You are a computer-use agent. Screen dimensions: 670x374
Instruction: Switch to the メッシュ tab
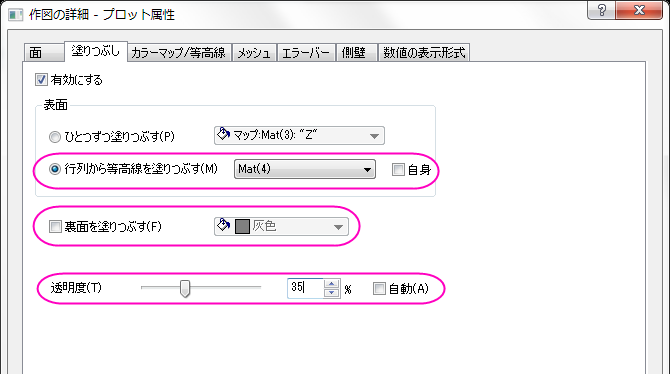[254, 53]
